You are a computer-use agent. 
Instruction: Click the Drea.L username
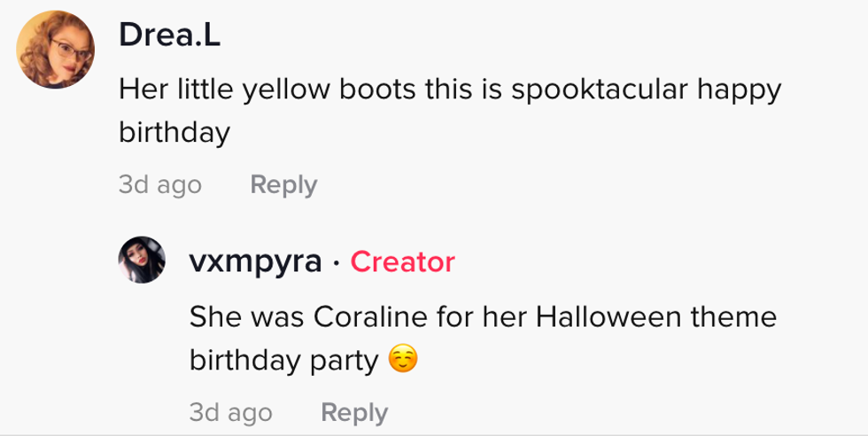tap(169, 37)
